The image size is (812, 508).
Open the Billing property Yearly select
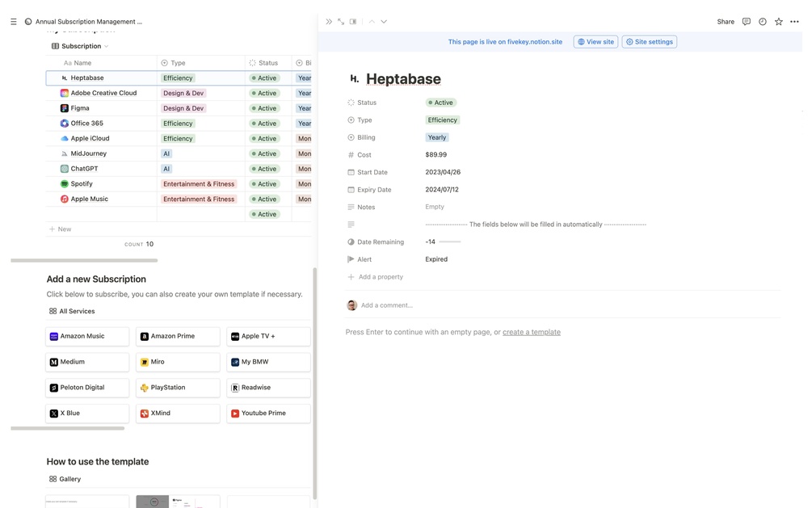coord(437,138)
